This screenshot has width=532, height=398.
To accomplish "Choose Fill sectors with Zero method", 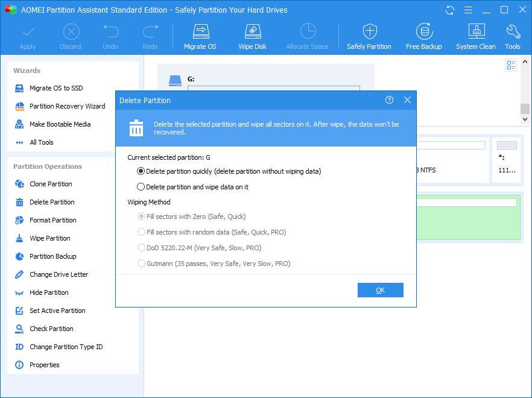I will tap(141, 216).
